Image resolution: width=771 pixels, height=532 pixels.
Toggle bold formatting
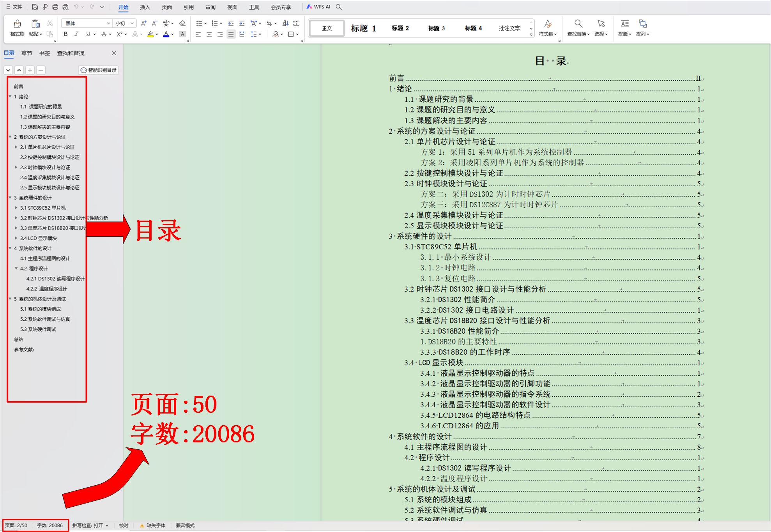tap(65, 34)
